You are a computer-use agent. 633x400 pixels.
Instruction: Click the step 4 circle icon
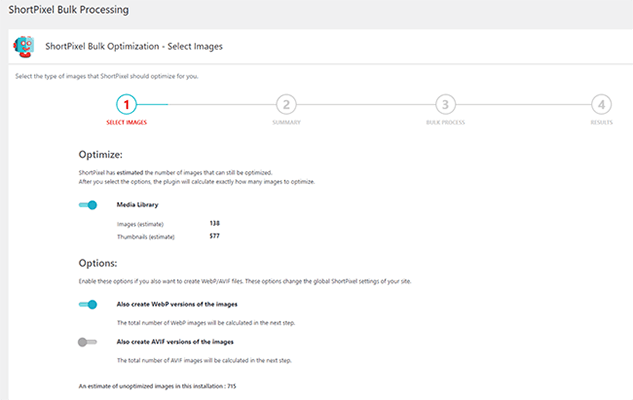point(601,104)
